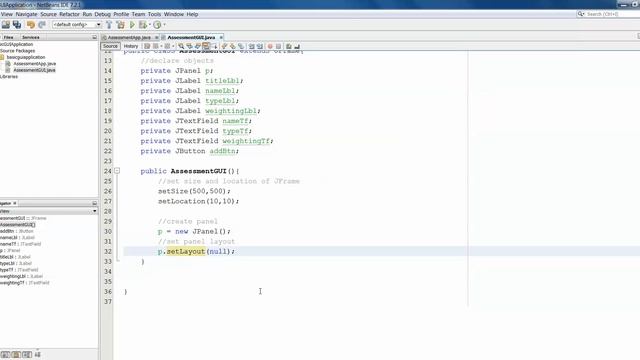Toggle the fourth Navigator sort icon at bottom
The image size is (640, 360).
pyautogui.click(x=38, y=355)
